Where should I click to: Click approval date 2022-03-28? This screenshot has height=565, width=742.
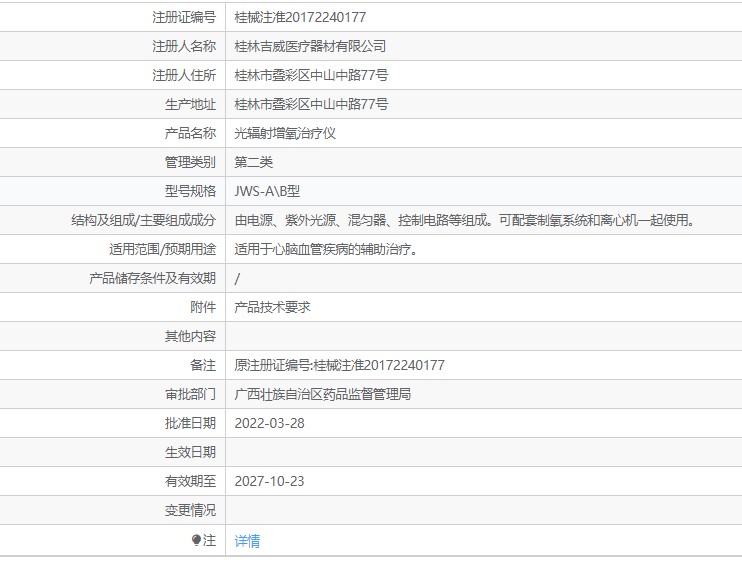[x=269, y=423]
